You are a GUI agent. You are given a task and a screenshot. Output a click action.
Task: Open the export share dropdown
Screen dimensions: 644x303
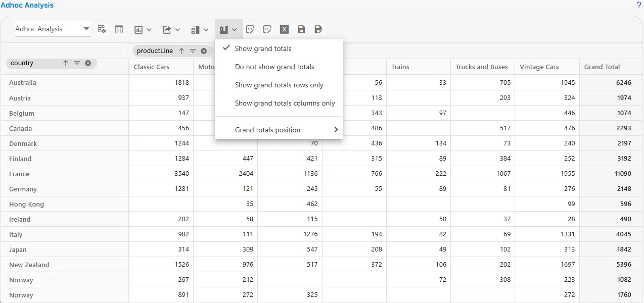171,30
